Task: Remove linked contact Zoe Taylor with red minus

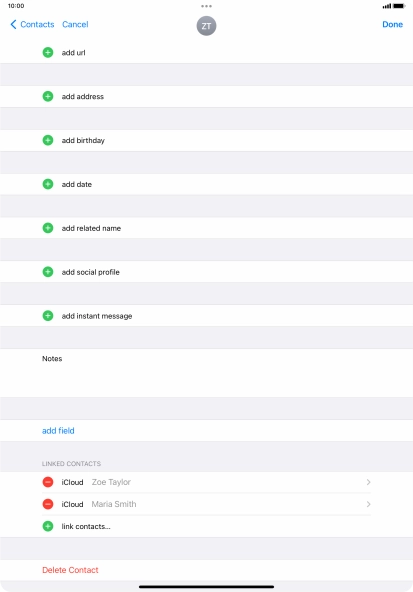Action: tap(48, 482)
